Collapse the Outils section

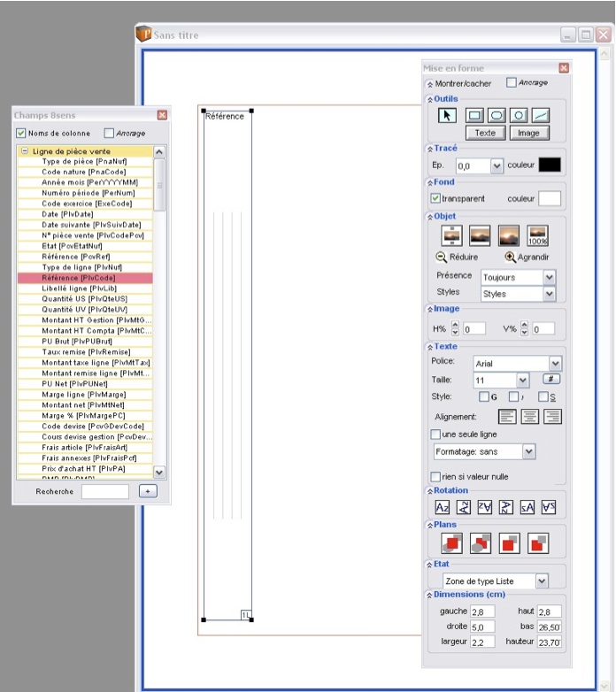coord(430,99)
